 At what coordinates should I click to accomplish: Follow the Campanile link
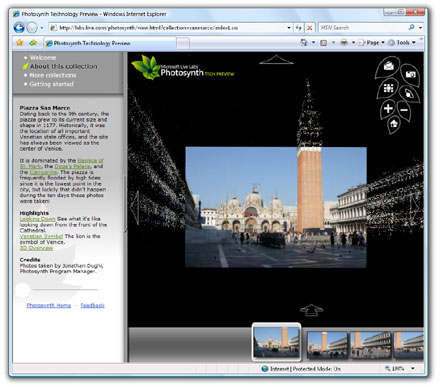point(43,172)
